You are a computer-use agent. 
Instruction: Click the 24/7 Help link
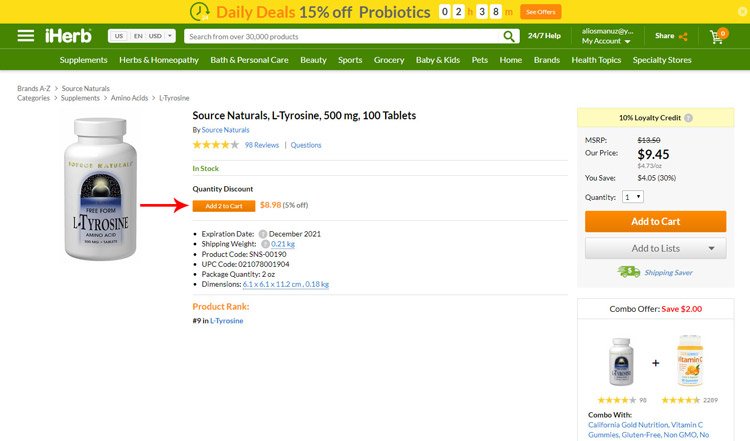544,36
